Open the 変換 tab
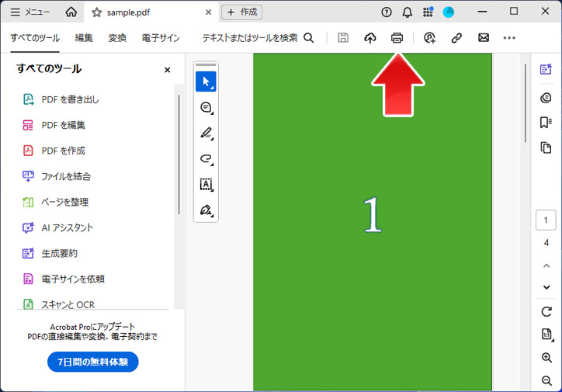This screenshot has width=562, height=392. pyautogui.click(x=117, y=37)
